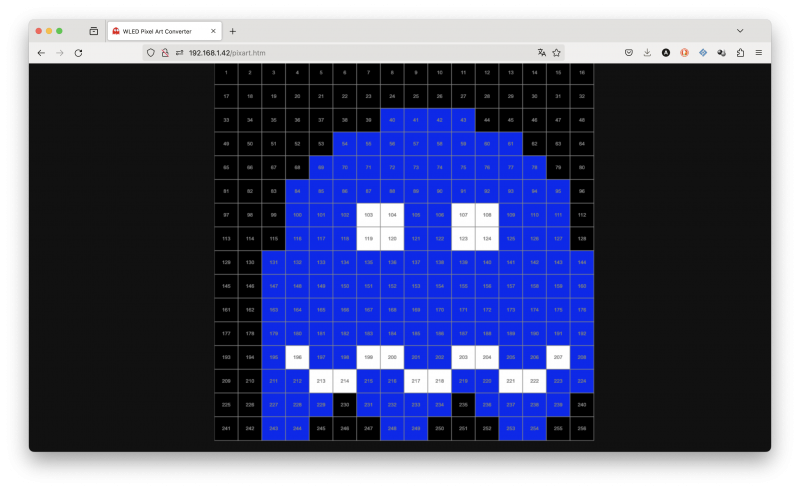Click white pixel 213
This screenshot has width=800, height=490.
pyautogui.click(x=321, y=381)
